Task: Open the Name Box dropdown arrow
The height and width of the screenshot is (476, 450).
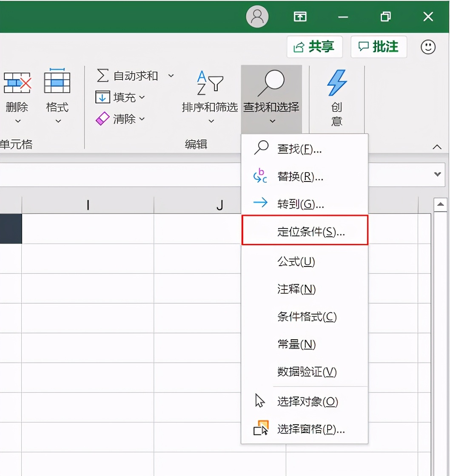Action: pos(436,174)
